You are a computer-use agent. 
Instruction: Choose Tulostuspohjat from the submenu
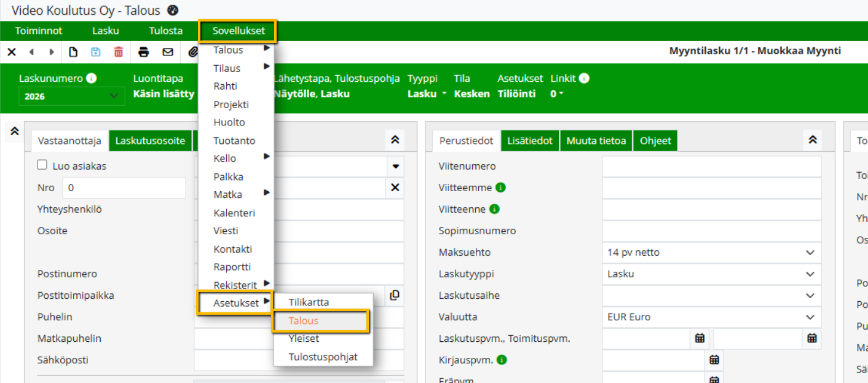323,357
